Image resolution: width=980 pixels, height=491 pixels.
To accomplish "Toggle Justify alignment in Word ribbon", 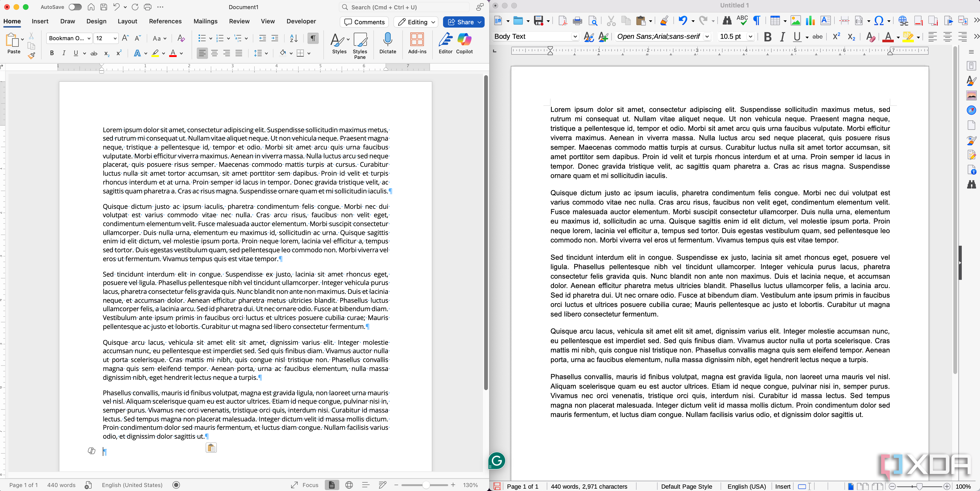I will pyautogui.click(x=239, y=53).
